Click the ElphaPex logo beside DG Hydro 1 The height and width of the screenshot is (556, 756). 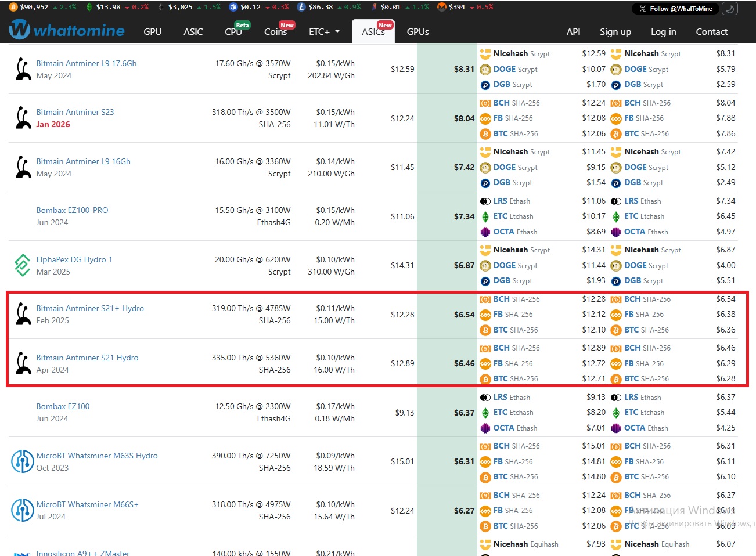23,265
